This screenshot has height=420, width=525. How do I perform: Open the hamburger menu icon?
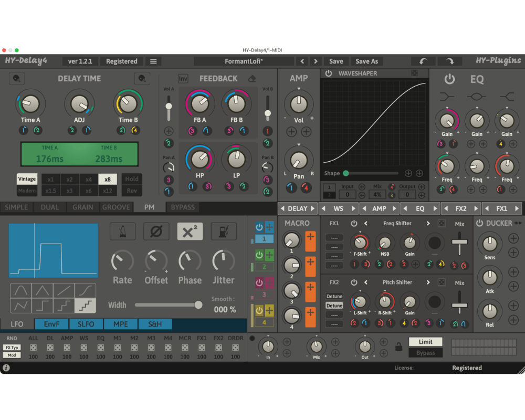click(153, 61)
